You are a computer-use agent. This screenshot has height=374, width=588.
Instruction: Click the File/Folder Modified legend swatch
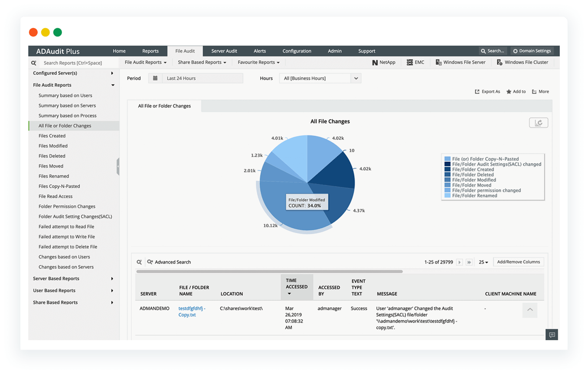point(448,180)
